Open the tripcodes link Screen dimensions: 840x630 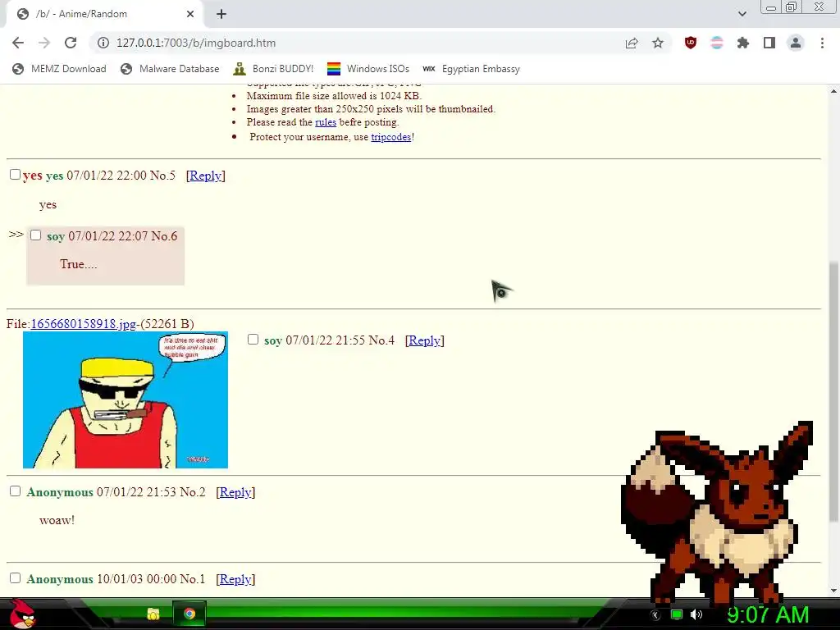click(x=391, y=137)
